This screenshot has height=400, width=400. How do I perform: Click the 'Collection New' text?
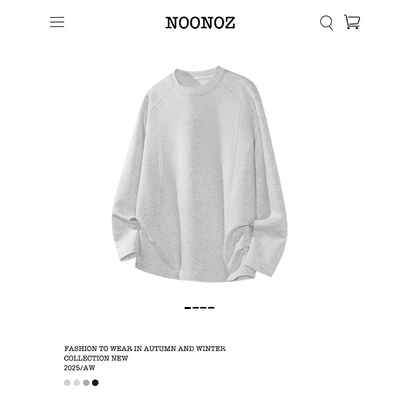pos(96,358)
